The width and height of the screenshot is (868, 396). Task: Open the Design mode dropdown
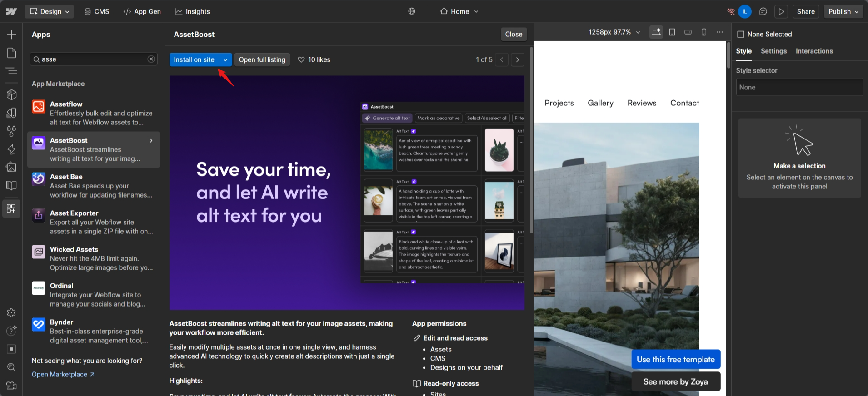[50, 11]
